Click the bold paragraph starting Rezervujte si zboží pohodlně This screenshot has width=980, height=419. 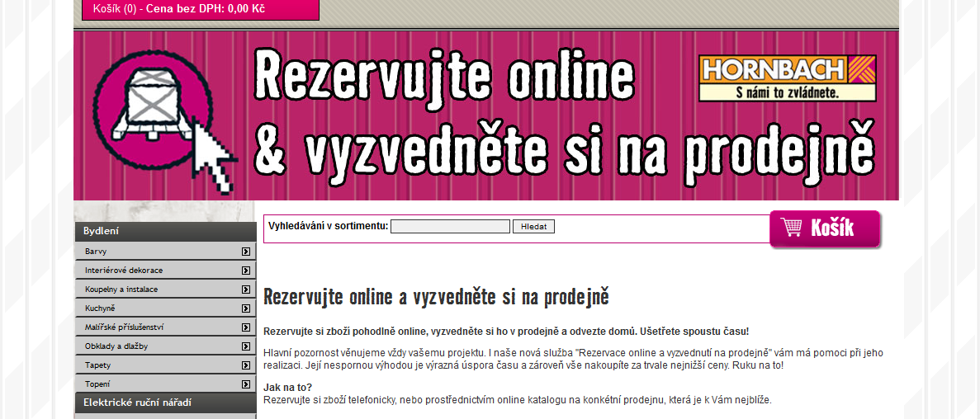pyautogui.click(x=505, y=331)
